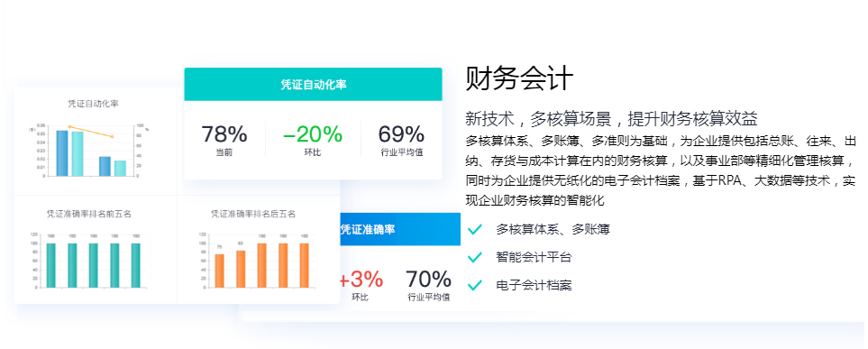Click the 多核算体系、多账簿 list item
The width and height of the screenshot is (868, 349).
point(553,229)
